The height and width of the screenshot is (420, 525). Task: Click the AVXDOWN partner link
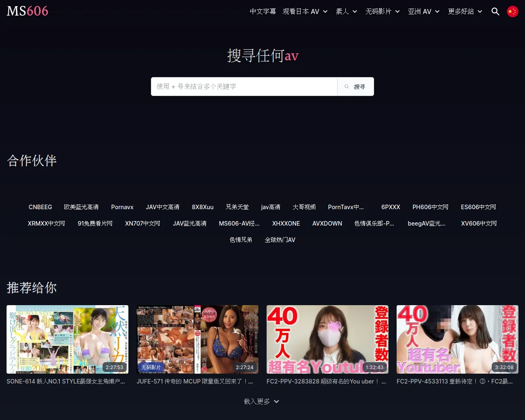(327, 224)
